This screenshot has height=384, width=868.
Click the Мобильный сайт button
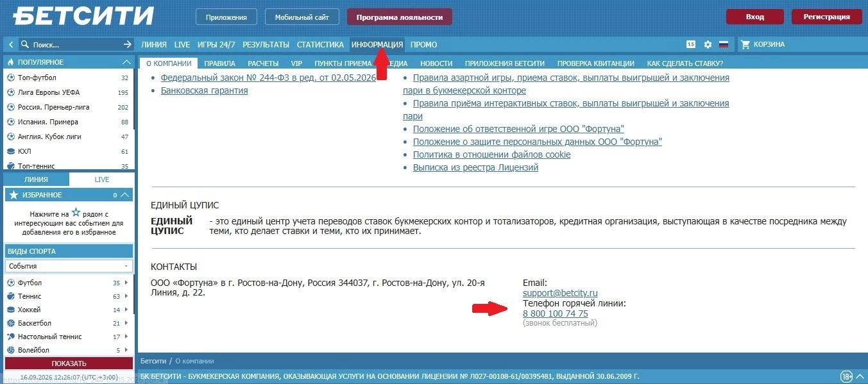[x=302, y=17]
